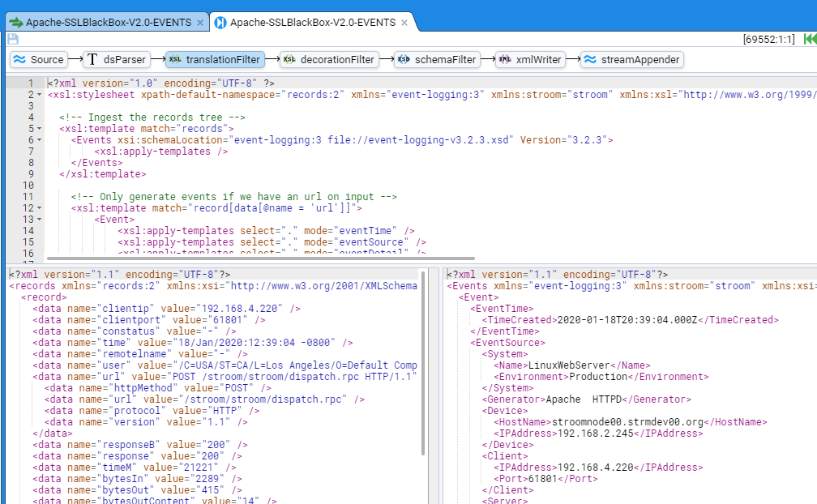Click the dsParser T icon
The image size is (817, 504).
click(92, 59)
